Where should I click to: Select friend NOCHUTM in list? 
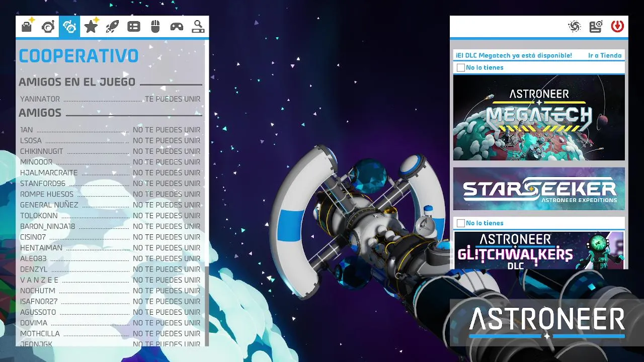110,291
